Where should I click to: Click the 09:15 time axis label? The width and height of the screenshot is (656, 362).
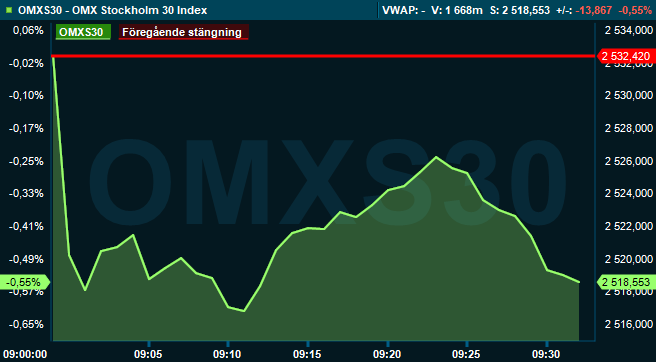308,354
